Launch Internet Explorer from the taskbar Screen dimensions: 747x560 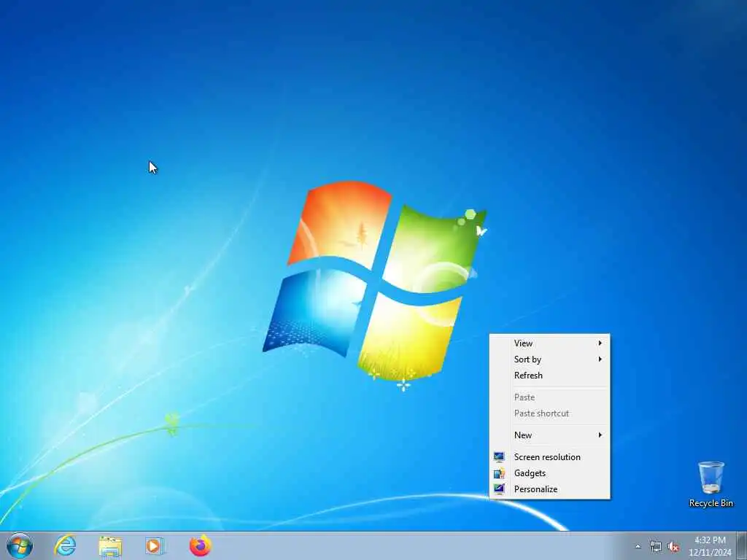65,545
